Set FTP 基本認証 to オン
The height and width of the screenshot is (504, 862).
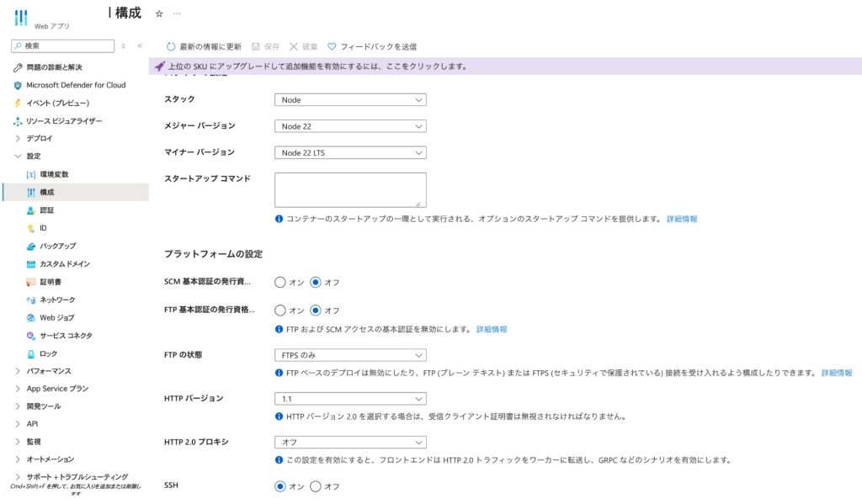tap(280, 310)
